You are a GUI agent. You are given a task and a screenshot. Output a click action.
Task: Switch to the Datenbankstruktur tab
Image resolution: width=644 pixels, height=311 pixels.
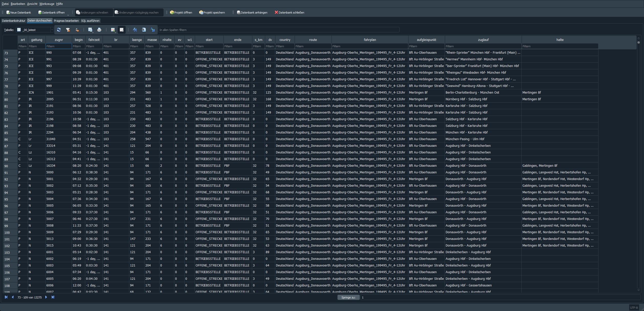pos(14,21)
